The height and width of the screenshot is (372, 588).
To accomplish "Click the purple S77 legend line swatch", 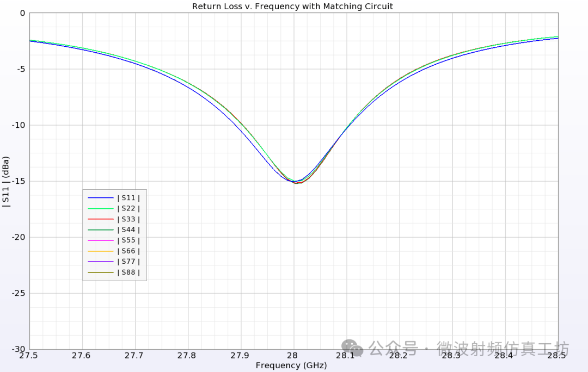I will (101, 262).
